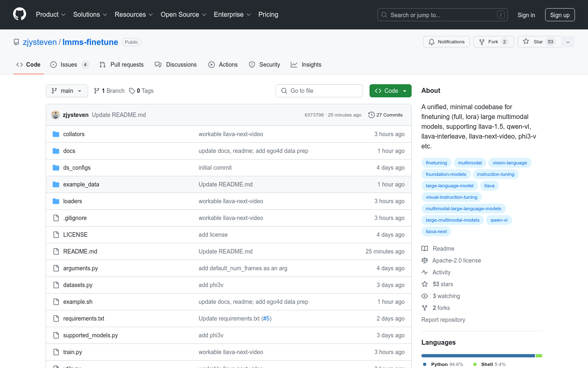Click zjysteven's avatar in commit row
The width and height of the screenshot is (588, 368).
[56, 115]
